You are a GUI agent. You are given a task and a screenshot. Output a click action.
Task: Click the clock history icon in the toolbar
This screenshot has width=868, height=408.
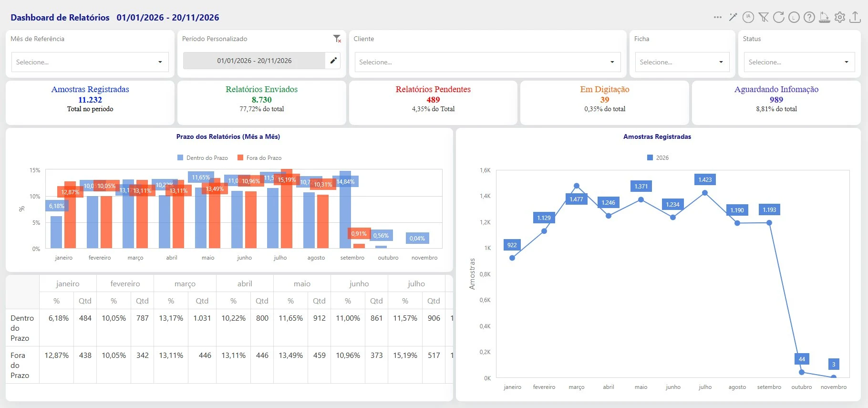pyautogui.click(x=794, y=17)
